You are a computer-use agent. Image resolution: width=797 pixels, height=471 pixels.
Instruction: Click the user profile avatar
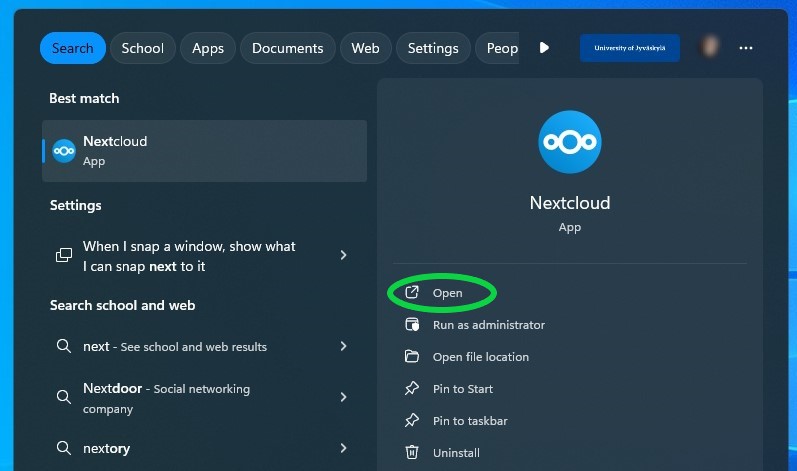(x=710, y=47)
